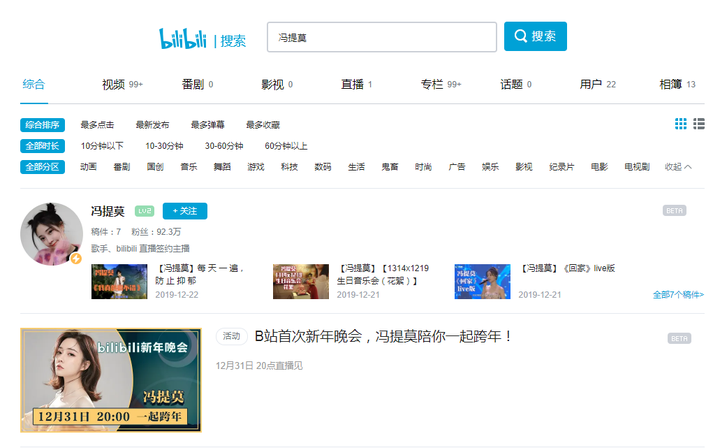Filter by 科技 category
The width and height of the screenshot is (720, 448).
[289, 167]
